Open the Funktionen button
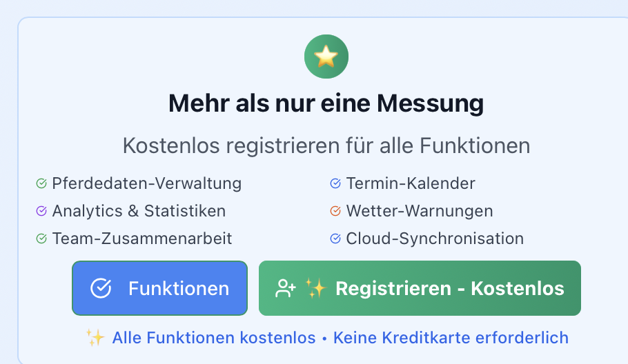 pos(159,288)
